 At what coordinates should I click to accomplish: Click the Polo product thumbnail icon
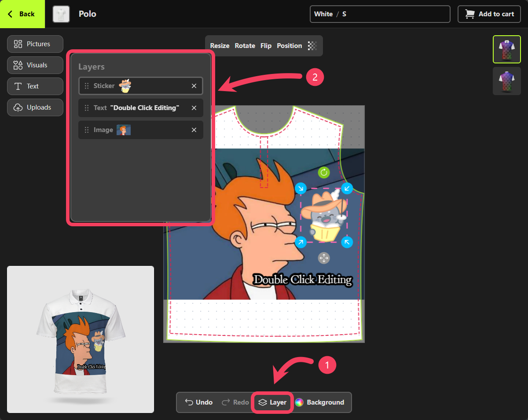(61, 14)
